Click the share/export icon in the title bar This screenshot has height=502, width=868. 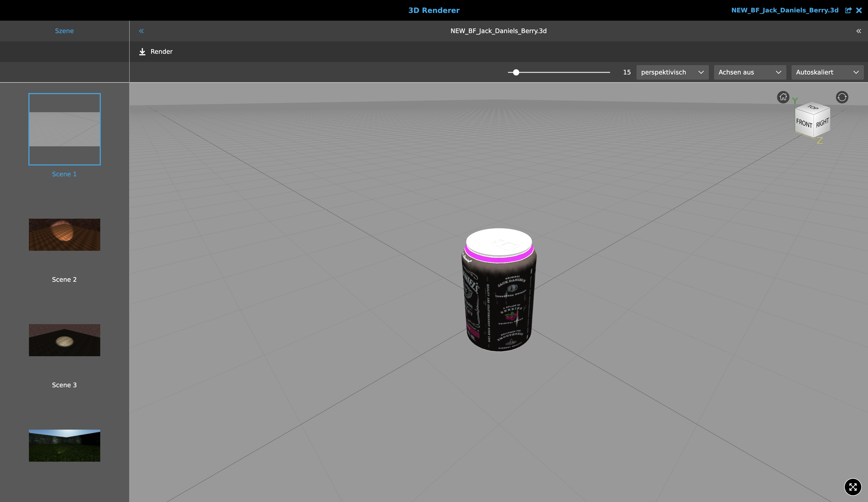click(848, 10)
